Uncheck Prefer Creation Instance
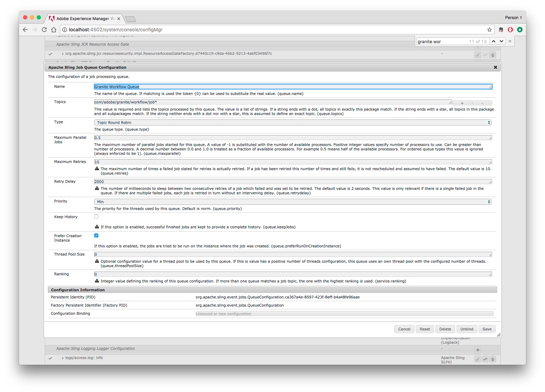 click(96, 235)
